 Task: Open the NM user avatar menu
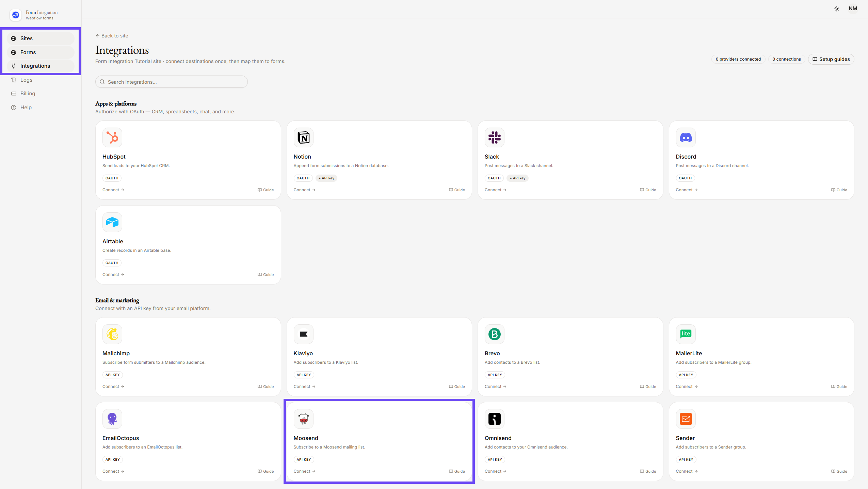tap(853, 9)
